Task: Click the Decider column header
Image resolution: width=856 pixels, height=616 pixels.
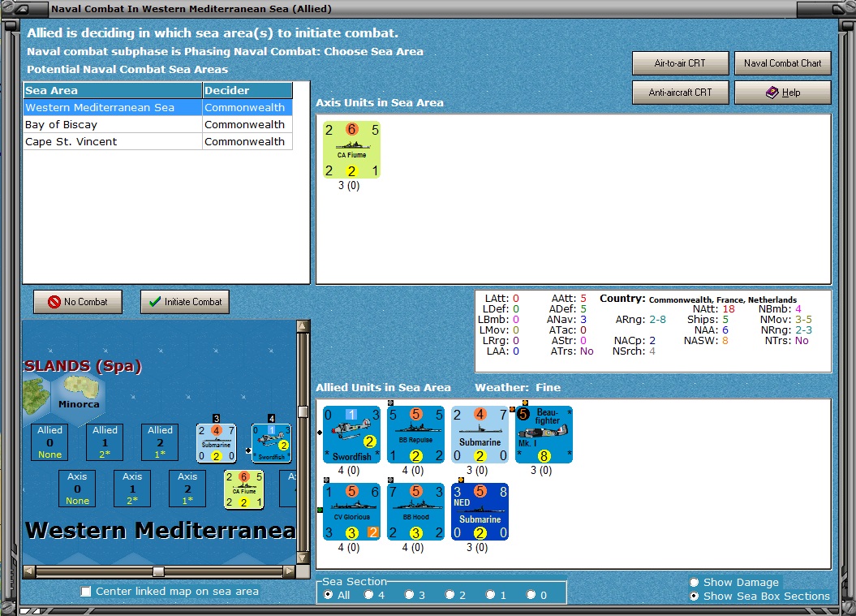Action: click(x=247, y=91)
